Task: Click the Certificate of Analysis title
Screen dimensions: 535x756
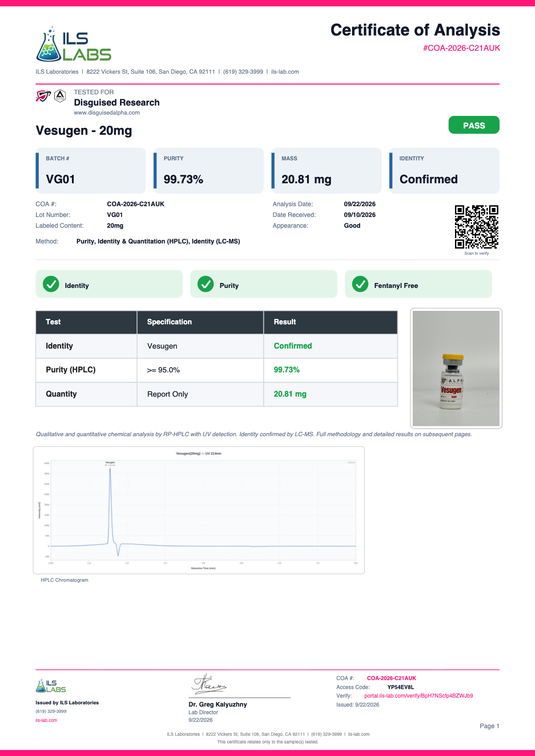Action: (415, 30)
